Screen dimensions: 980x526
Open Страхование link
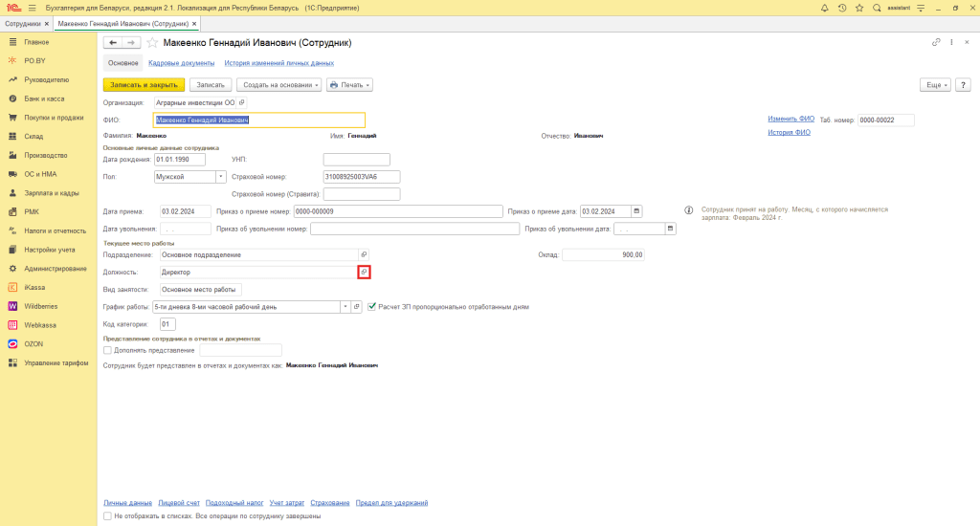coord(330,503)
